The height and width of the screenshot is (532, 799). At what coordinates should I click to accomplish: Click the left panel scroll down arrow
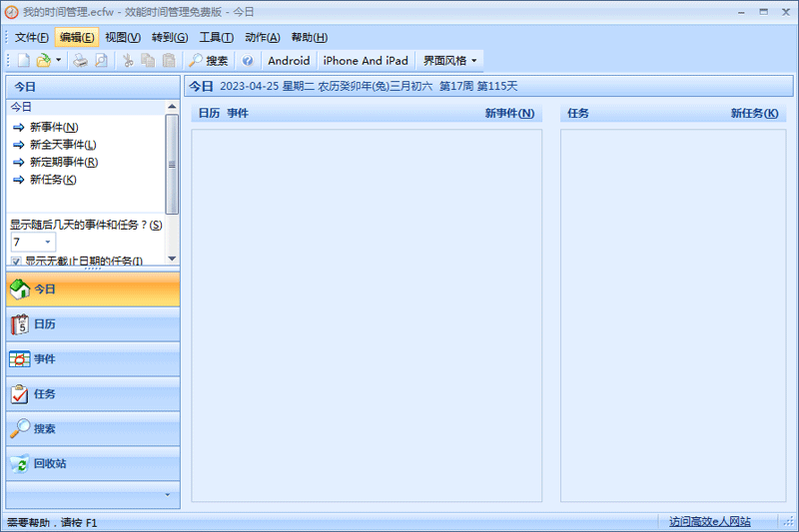(172, 259)
